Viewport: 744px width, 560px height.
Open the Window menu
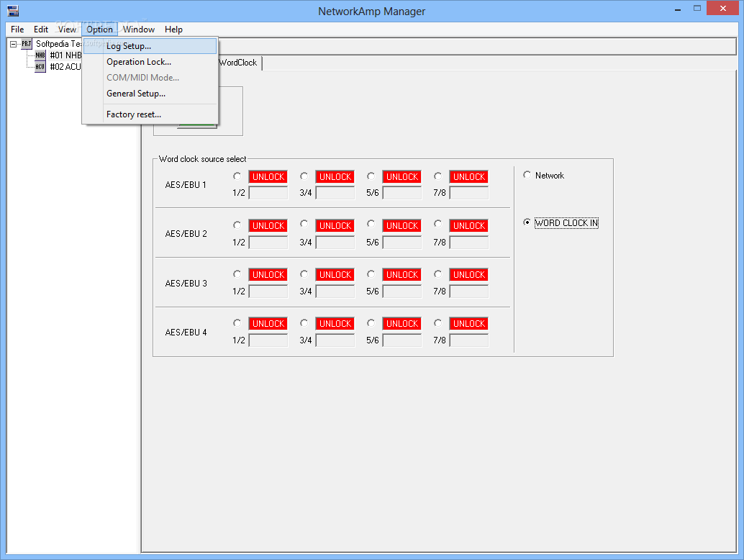coord(139,30)
